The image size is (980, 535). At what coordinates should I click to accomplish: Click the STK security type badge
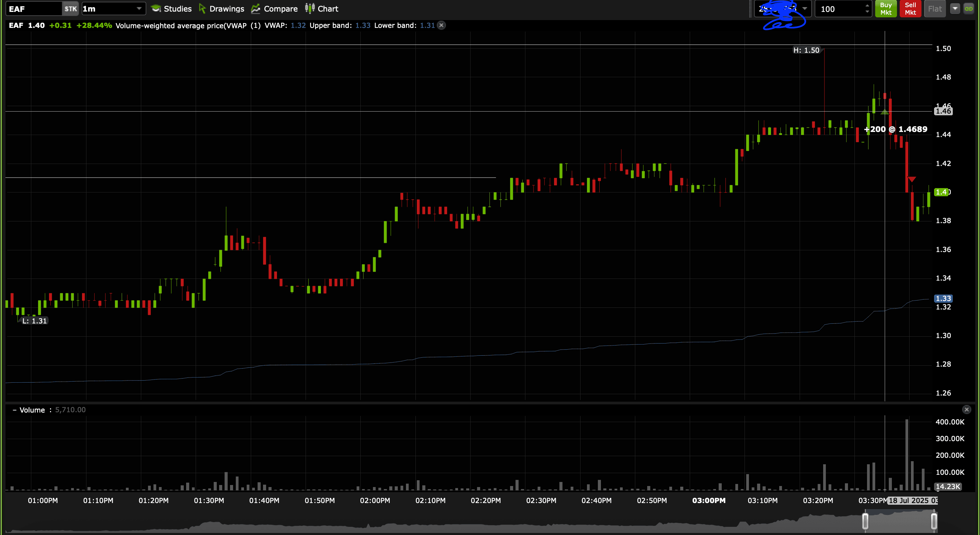coord(70,9)
